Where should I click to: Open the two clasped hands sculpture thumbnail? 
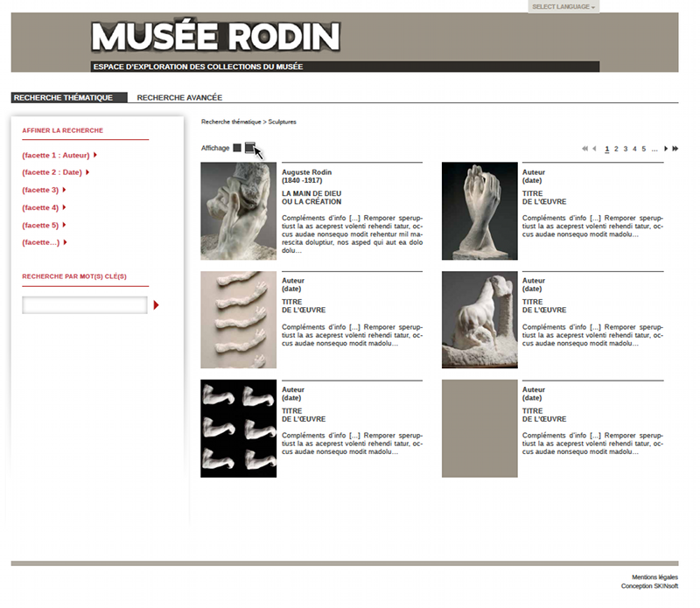pos(479,211)
